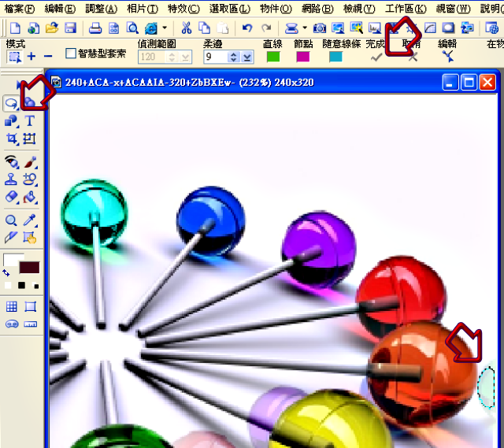
Task: Click the Copy icon
Action: click(204, 28)
